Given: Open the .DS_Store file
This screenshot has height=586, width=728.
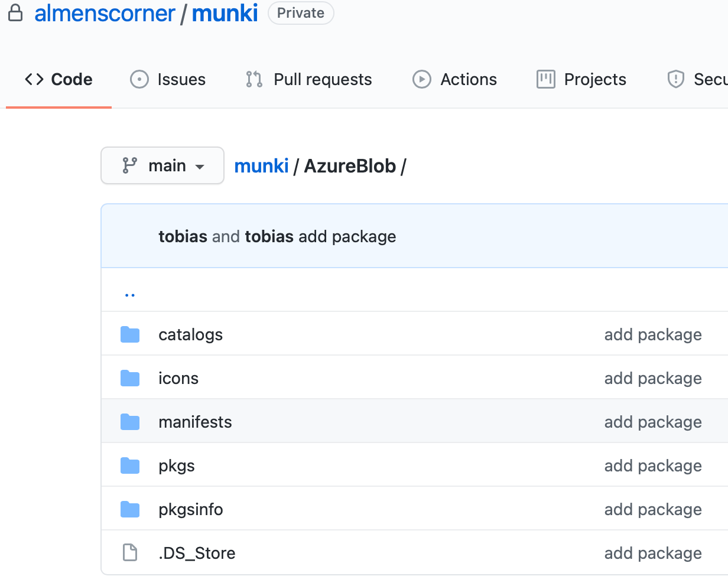Looking at the screenshot, I should click(x=197, y=554).
